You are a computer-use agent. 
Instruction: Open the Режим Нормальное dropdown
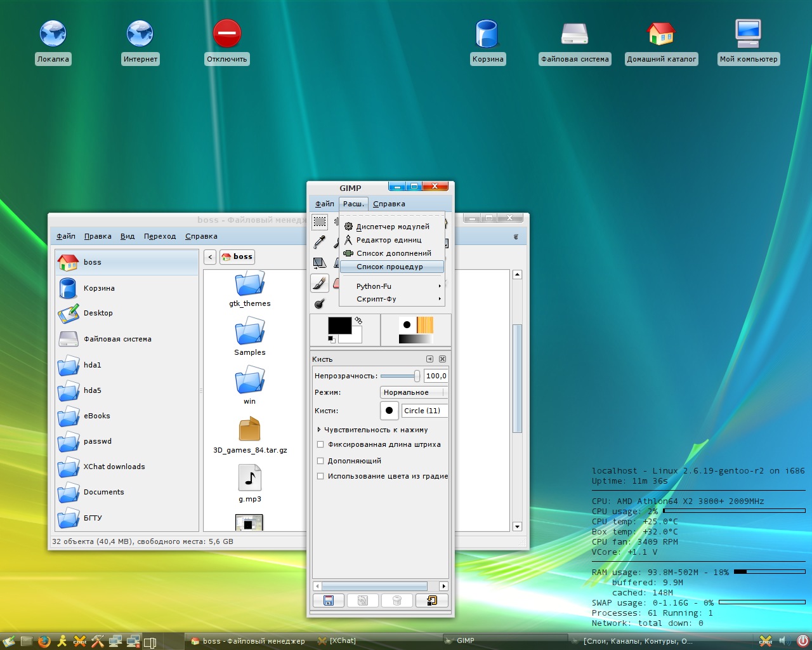[x=414, y=392]
